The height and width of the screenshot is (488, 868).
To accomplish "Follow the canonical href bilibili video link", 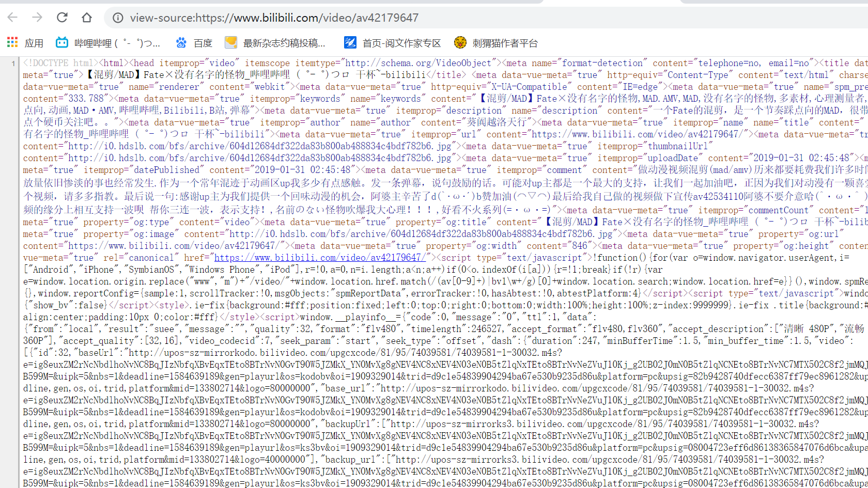I will [x=320, y=258].
